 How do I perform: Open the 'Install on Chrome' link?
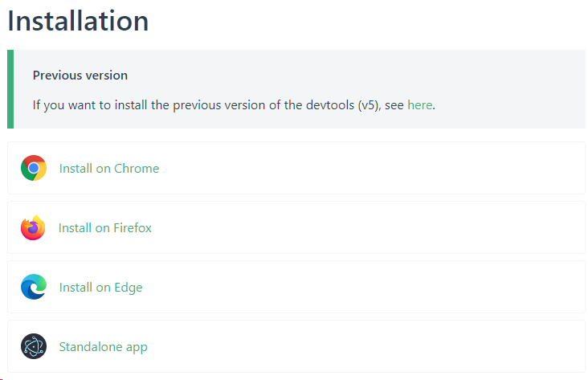tap(108, 169)
